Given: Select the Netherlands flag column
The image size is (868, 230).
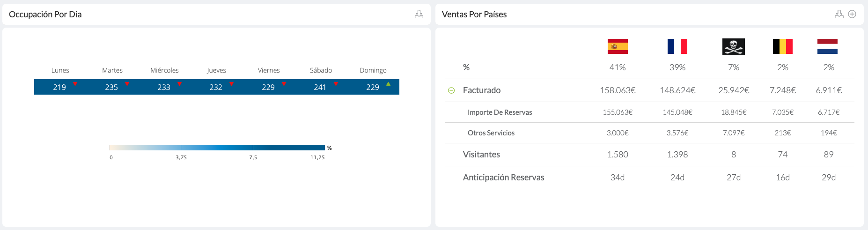Looking at the screenshot, I should [827, 46].
